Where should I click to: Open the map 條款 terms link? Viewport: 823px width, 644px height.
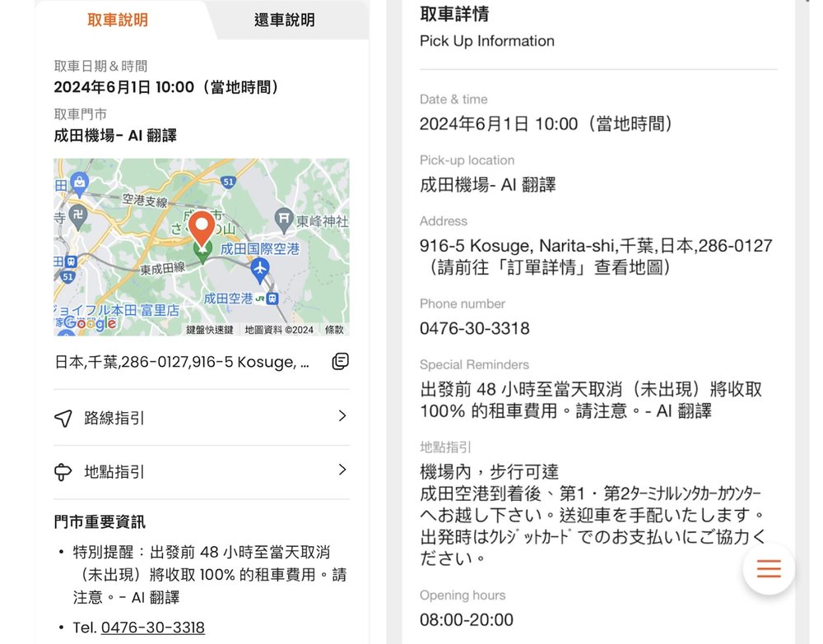tap(334, 330)
